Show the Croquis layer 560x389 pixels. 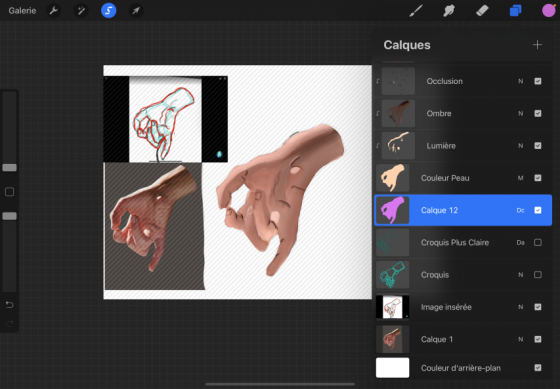click(x=538, y=275)
